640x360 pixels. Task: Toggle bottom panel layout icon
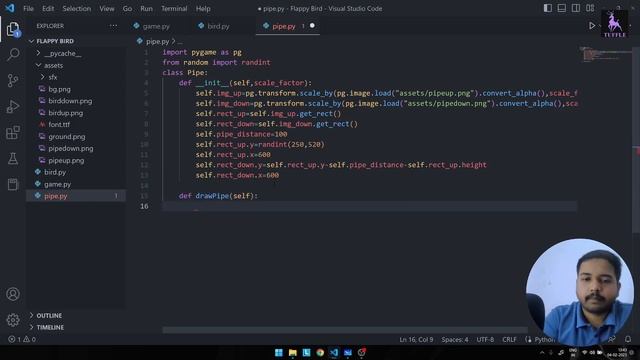coord(562,8)
